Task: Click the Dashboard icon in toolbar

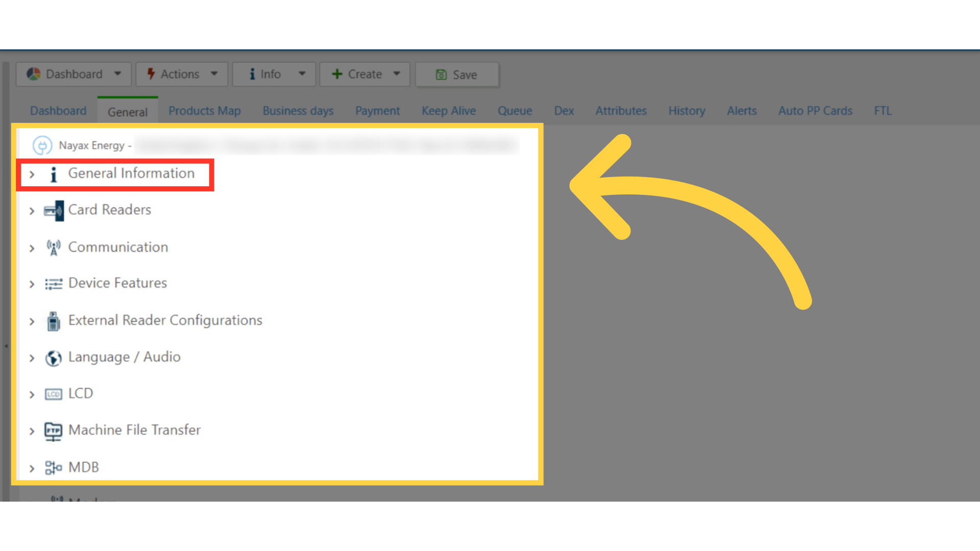Action: click(32, 74)
